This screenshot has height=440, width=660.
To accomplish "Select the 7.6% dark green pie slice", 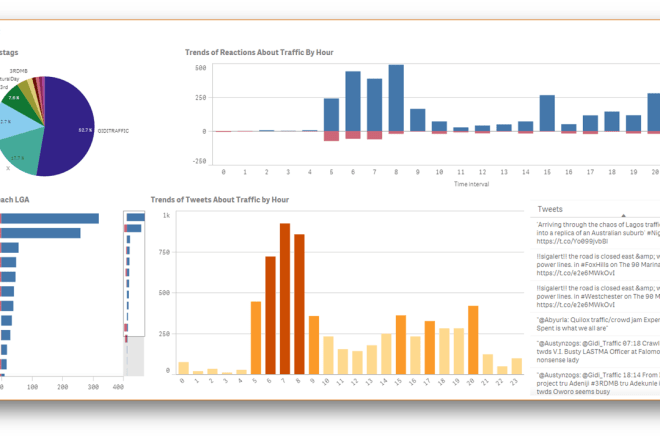I will click(19, 100).
